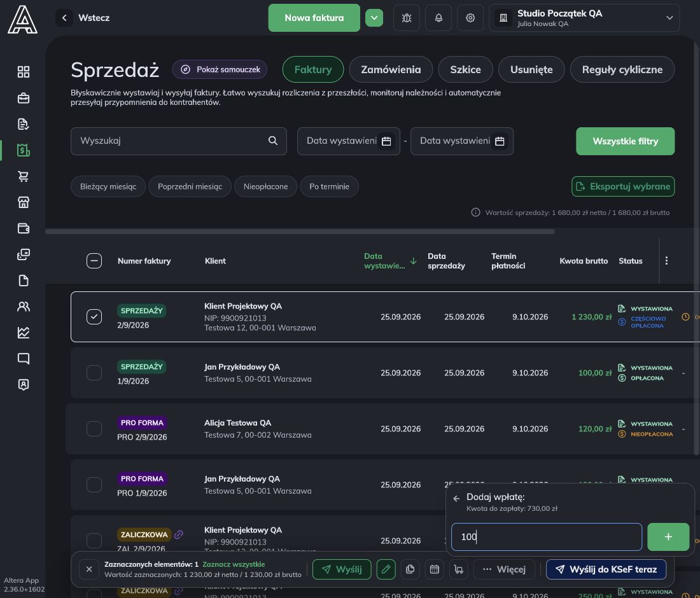This screenshot has height=598, width=700.
Task: Confirm payment with the green plus button
Action: [668, 537]
